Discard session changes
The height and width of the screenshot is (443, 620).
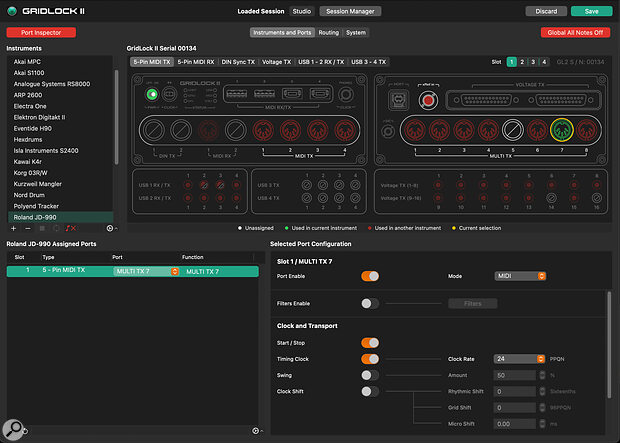[546, 11]
